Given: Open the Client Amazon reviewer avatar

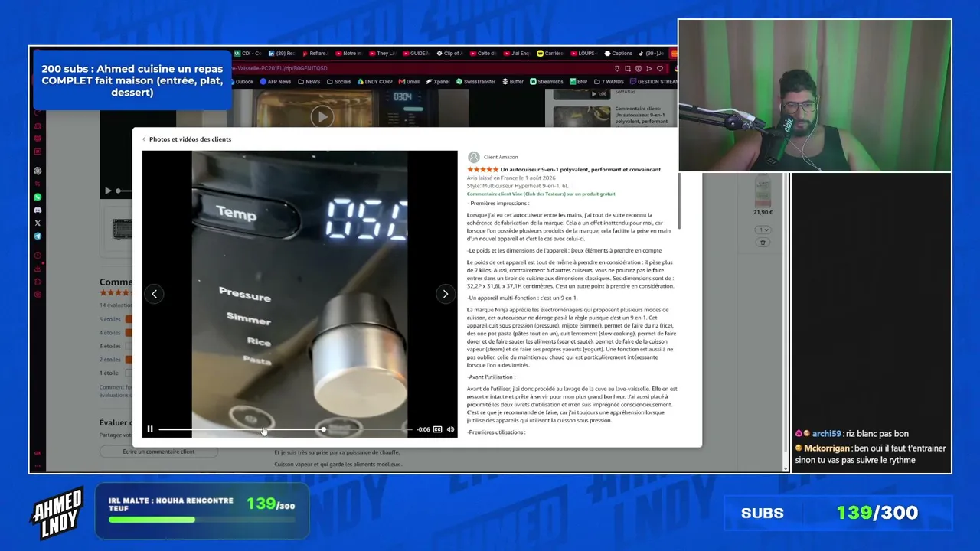Looking at the screenshot, I should click(474, 157).
